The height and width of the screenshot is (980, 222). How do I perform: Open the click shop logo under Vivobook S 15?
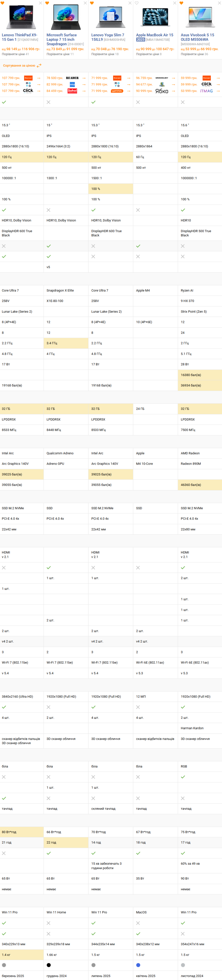click(206, 85)
